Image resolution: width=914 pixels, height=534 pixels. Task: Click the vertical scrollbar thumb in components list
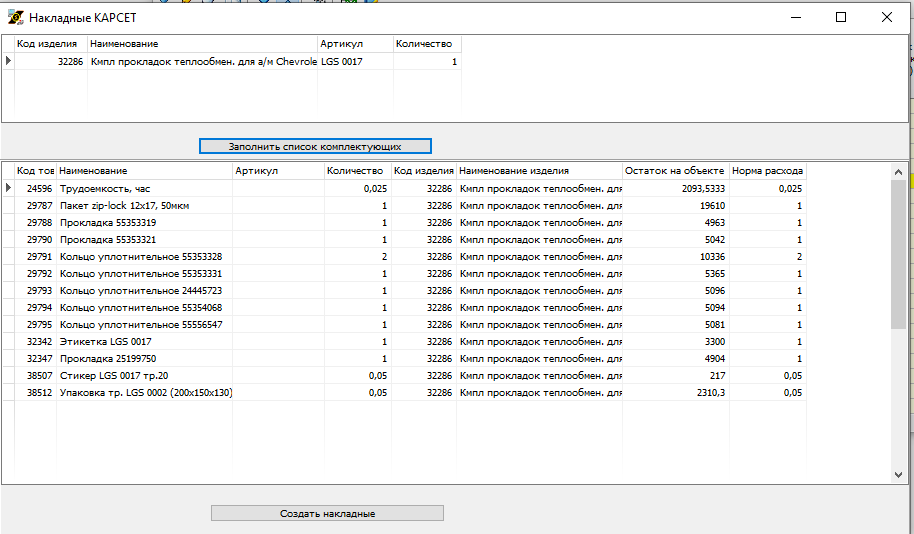[897, 254]
